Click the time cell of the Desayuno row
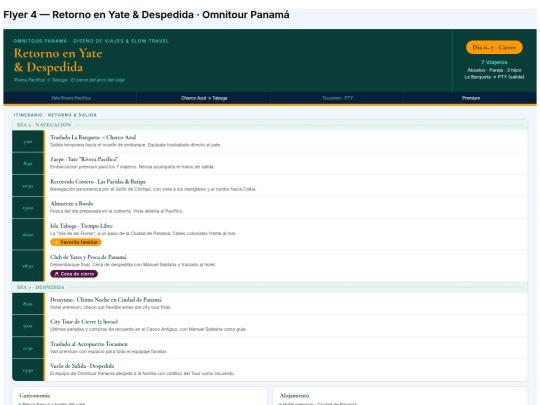The image size is (540, 405). 28,304
